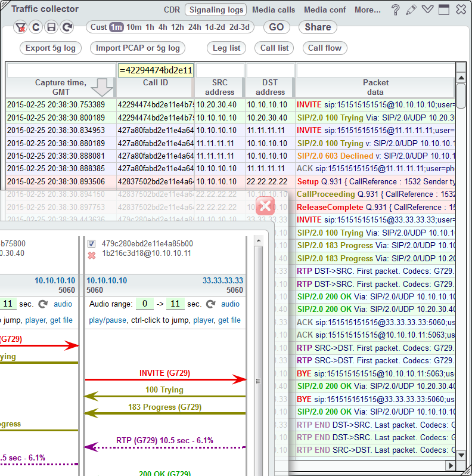Open the Media calls tab

[x=274, y=10]
